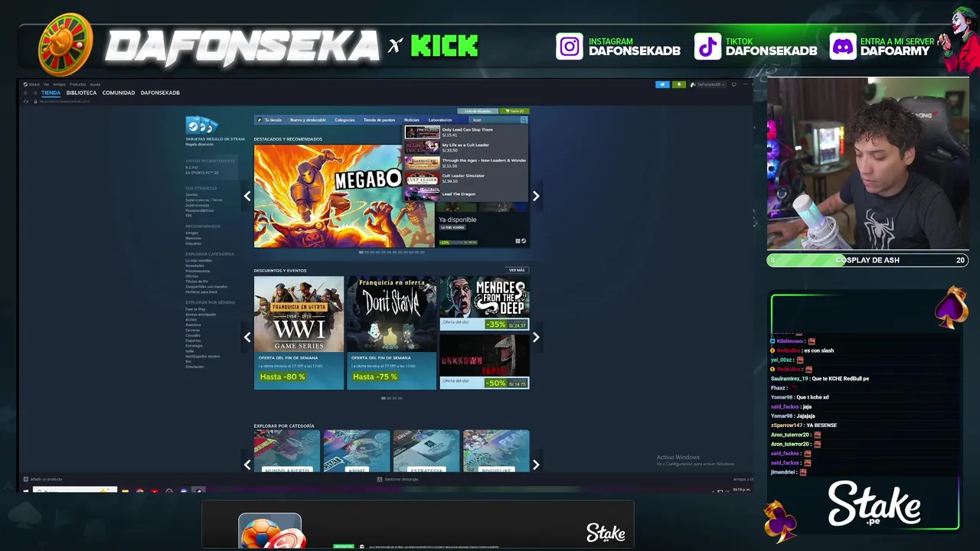Open Roguelike category tile
Screen dimensions: 980x551
tap(496, 452)
